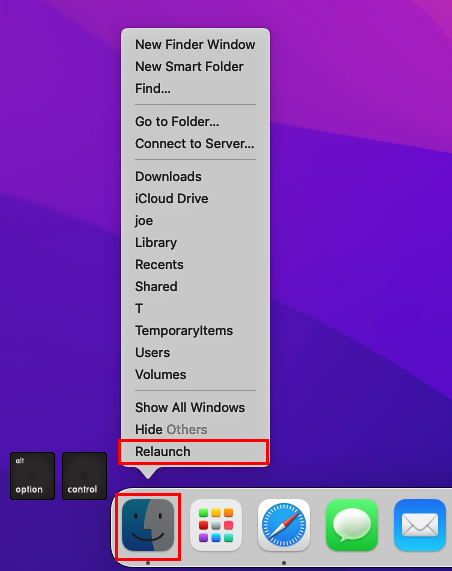The image size is (452, 571).
Task: Choose Show All Windows
Action: click(195, 407)
